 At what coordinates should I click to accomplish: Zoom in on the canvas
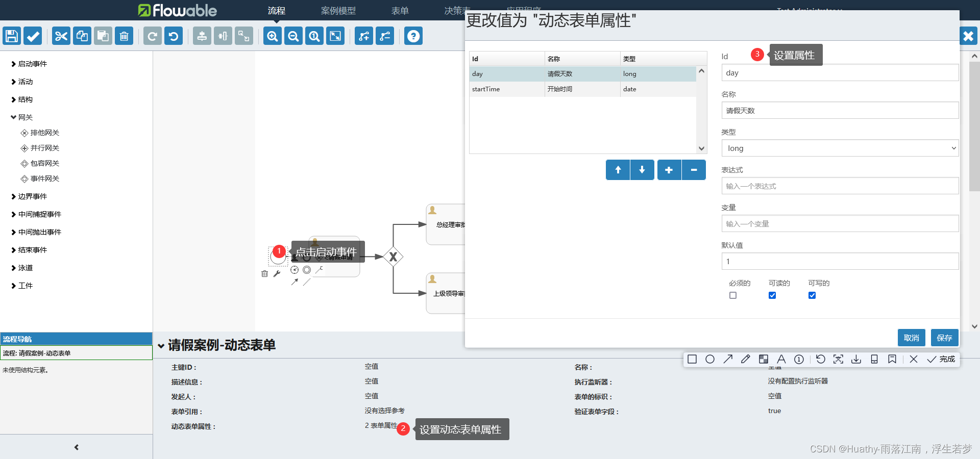(x=273, y=36)
